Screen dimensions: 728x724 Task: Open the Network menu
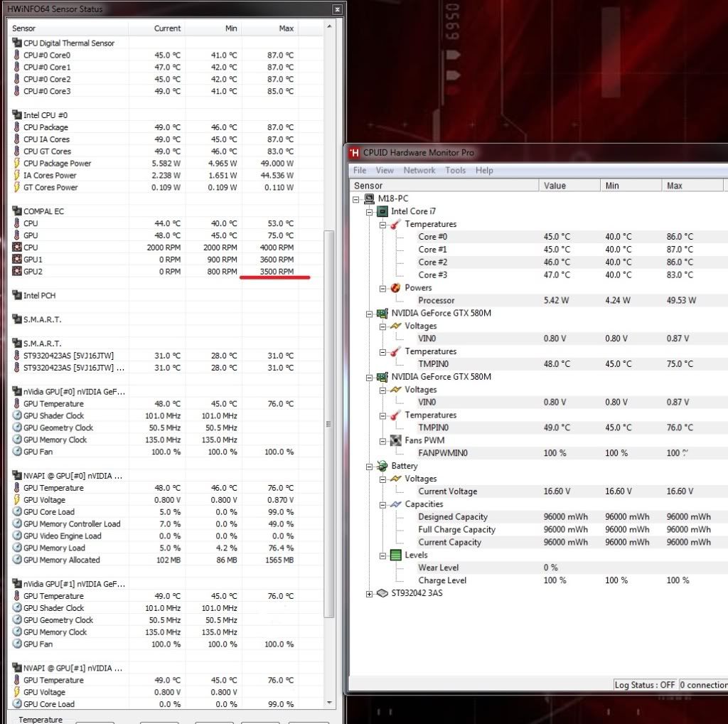419,171
